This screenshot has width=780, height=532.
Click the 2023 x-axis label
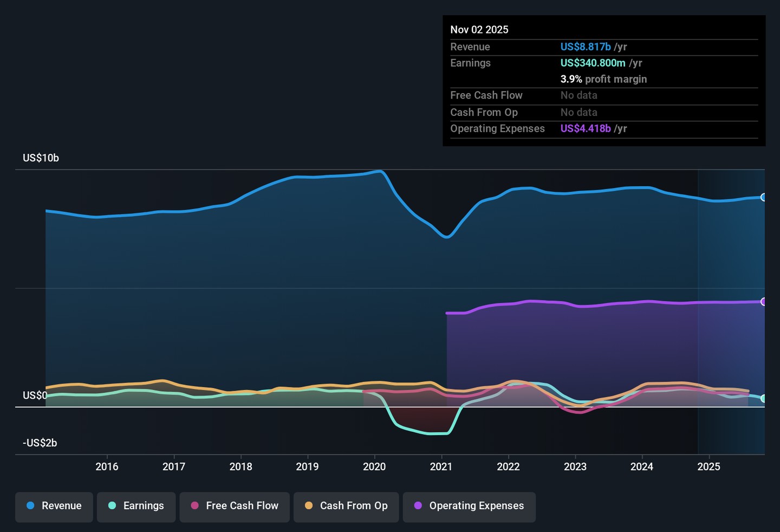pos(575,466)
